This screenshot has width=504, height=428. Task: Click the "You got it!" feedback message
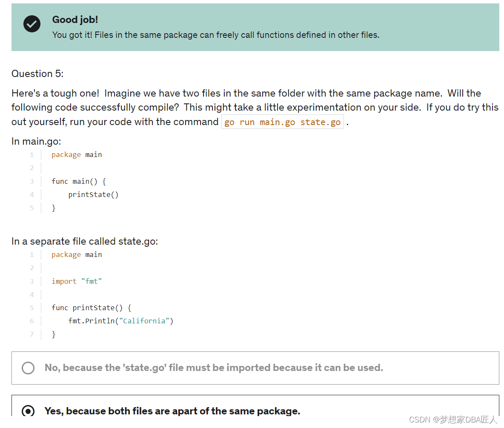pyautogui.click(x=215, y=35)
